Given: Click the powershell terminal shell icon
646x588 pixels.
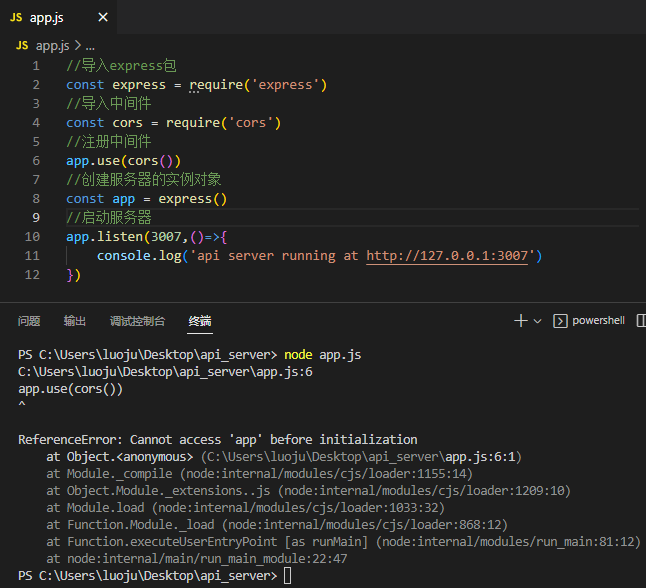Looking at the screenshot, I should pyautogui.click(x=560, y=321).
